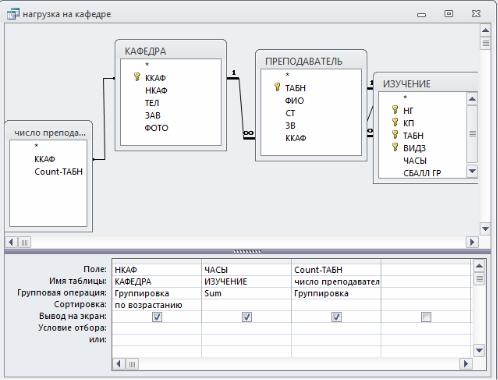The height and width of the screenshot is (380, 498).
Task: Click the КАФЕДРА table title bar
Action: 171,51
